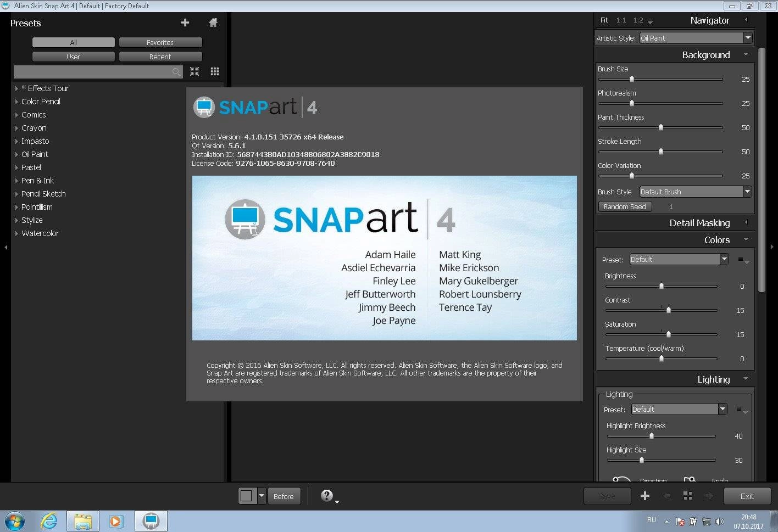
Task: Collapse the Colors section
Action: 746,239
